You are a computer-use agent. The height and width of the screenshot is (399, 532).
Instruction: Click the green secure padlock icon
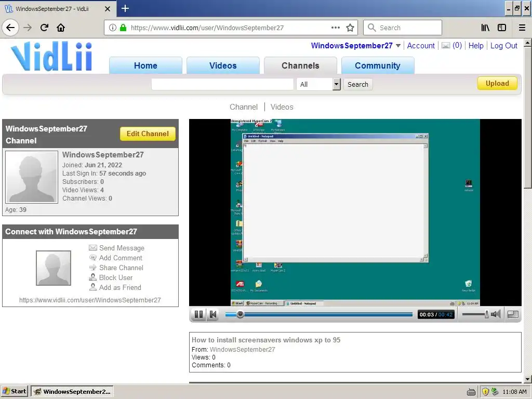[x=123, y=28]
